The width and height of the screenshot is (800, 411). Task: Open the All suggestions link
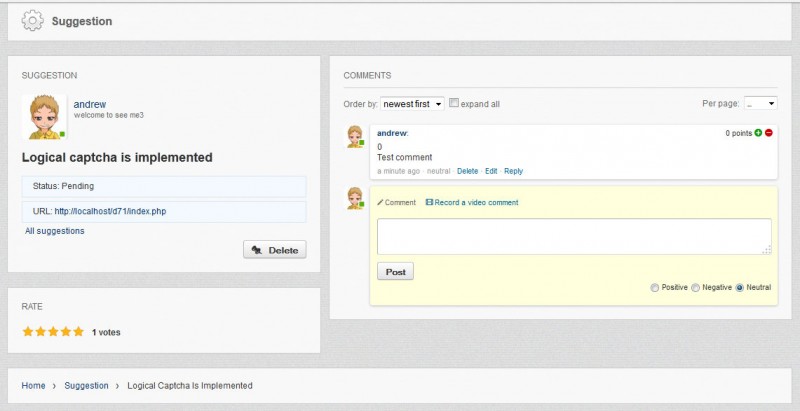(55, 231)
